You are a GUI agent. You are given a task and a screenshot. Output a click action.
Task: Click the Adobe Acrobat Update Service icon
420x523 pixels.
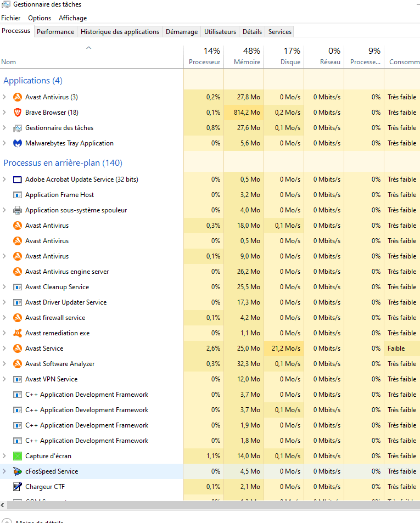[x=18, y=179]
